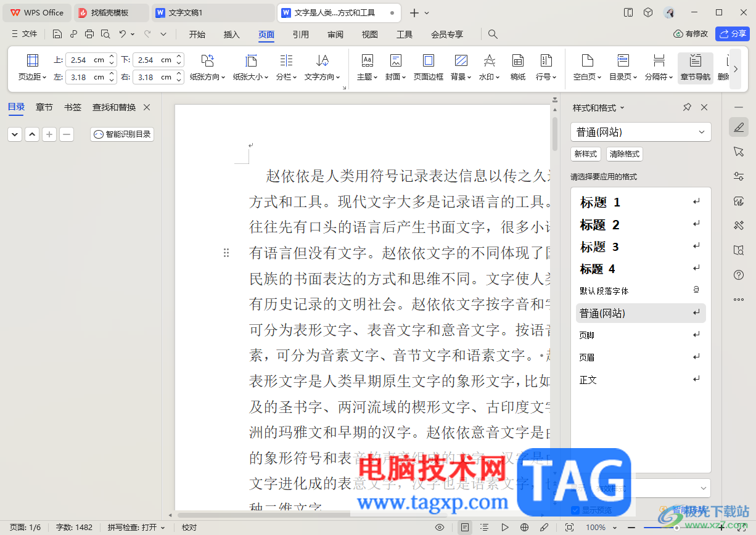Viewport: 756px width, 535px height.
Task: Open the 引用 ribbon tab
Action: click(301, 35)
